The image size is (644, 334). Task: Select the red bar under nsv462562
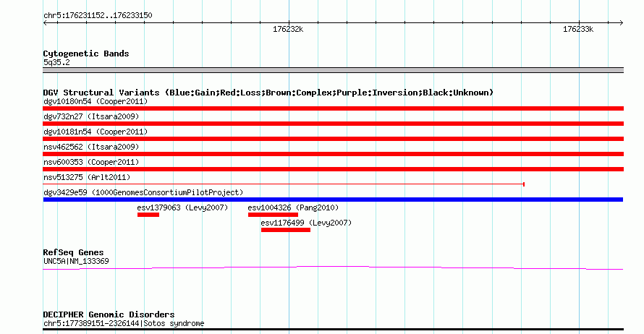click(333, 154)
